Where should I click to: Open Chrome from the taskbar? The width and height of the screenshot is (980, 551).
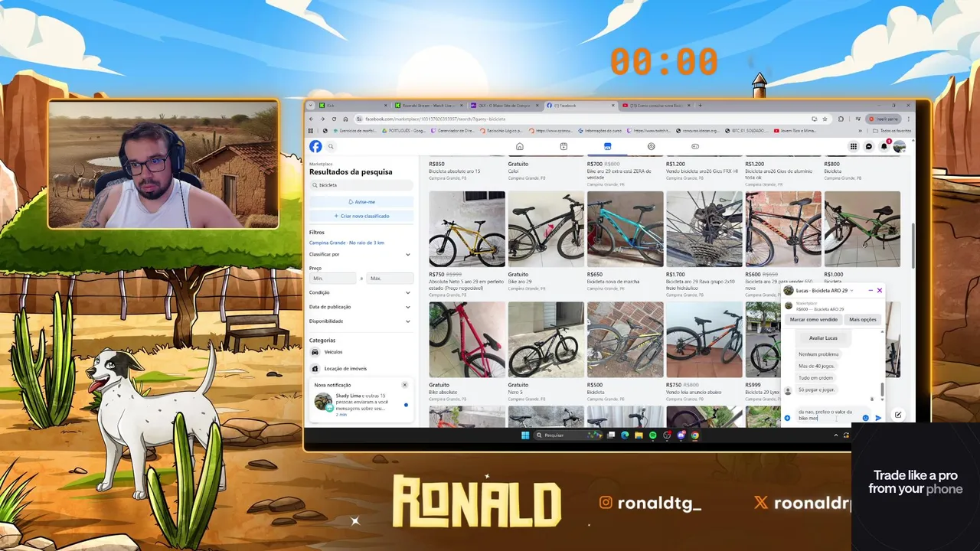(x=694, y=435)
